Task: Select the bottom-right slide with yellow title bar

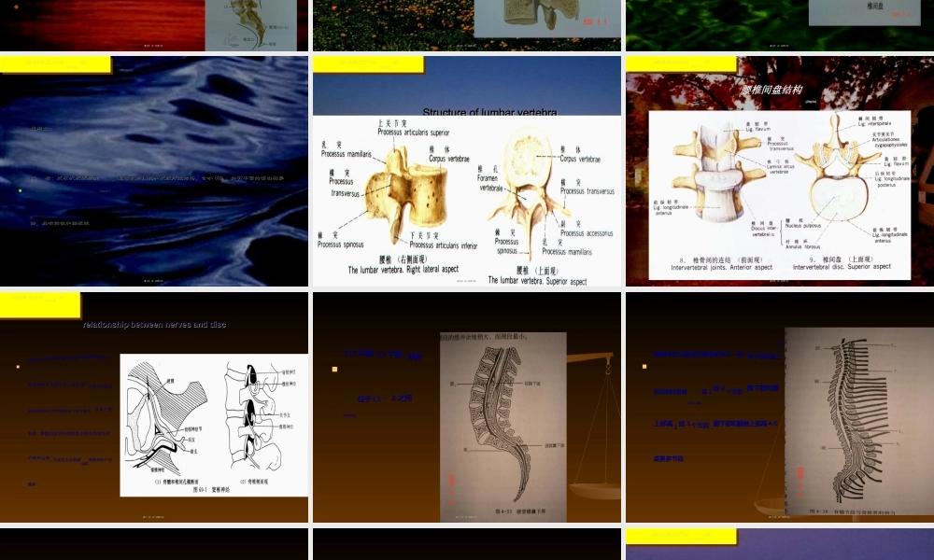Action: [779, 544]
